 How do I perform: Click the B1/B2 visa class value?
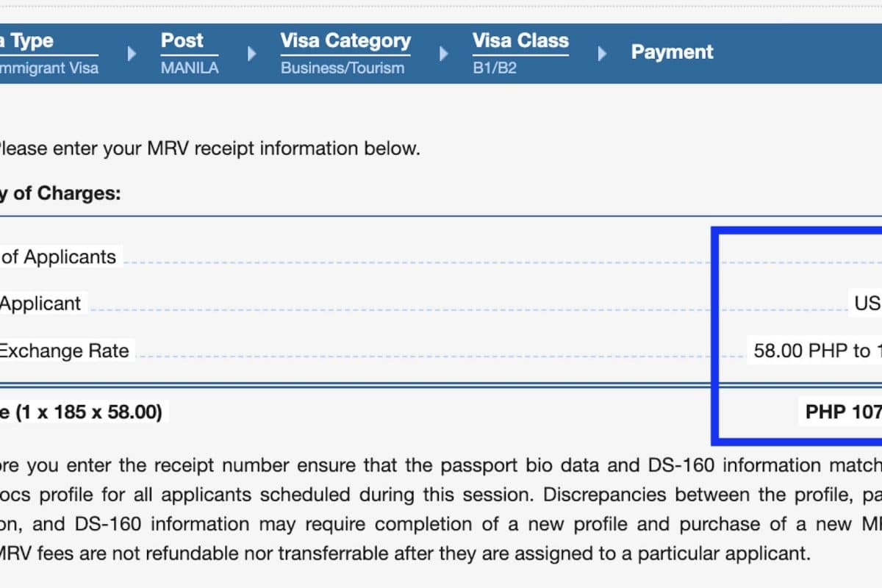click(x=495, y=68)
